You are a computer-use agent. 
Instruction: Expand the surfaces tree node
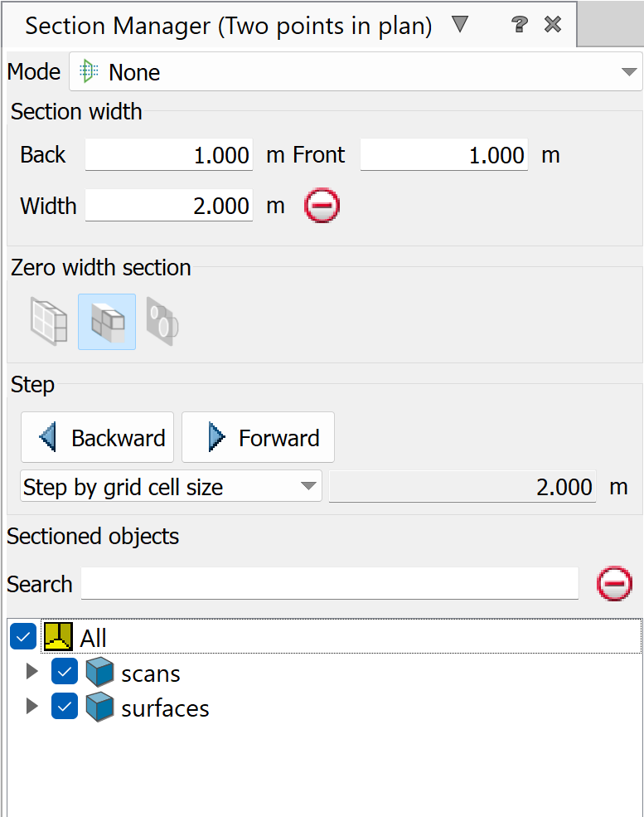tap(32, 707)
